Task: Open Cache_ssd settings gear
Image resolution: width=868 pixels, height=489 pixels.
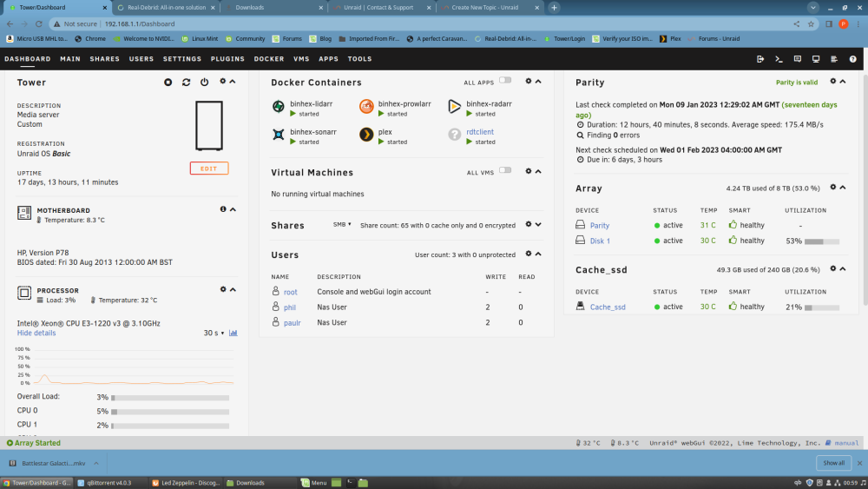Action: [x=832, y=268]
